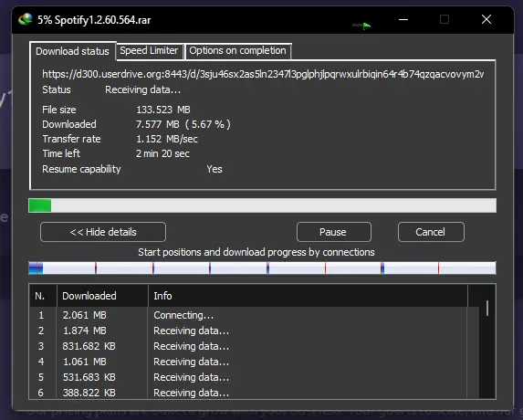Screen dimensions: 523x420
Task: Select connection row with 831.682 KB
Action: tap(254, 346)
